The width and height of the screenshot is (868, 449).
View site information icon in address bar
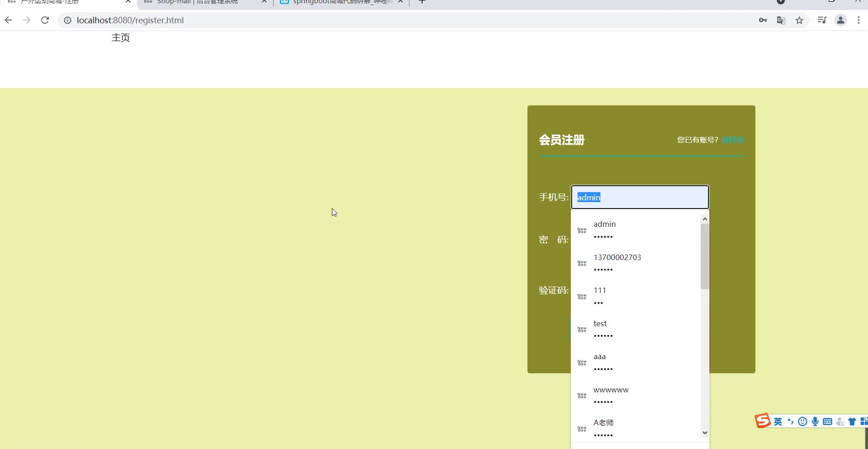pos(67,20)
